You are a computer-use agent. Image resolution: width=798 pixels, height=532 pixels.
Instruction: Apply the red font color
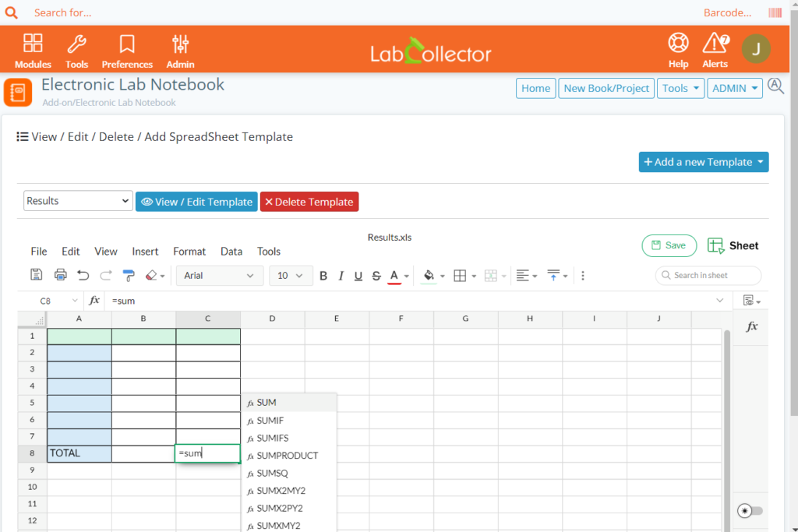tap(394, 277)
